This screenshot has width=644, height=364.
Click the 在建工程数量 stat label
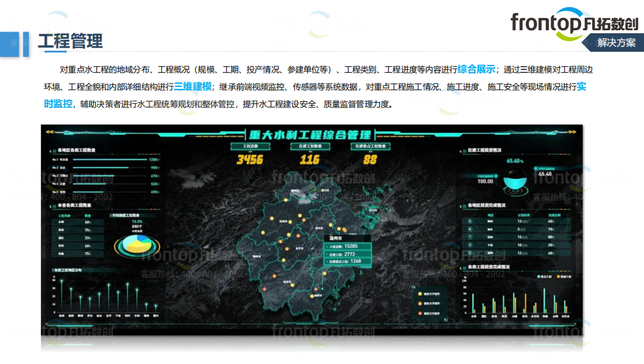coord(309,146)
